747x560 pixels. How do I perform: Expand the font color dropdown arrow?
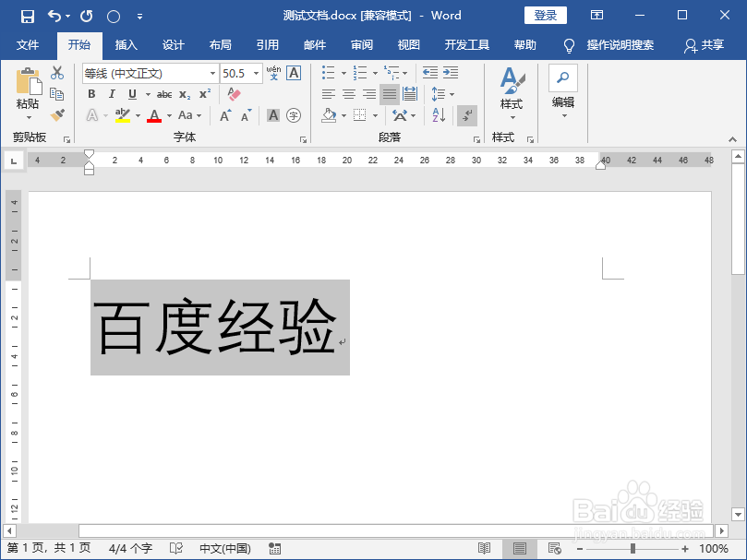point(169,115)
